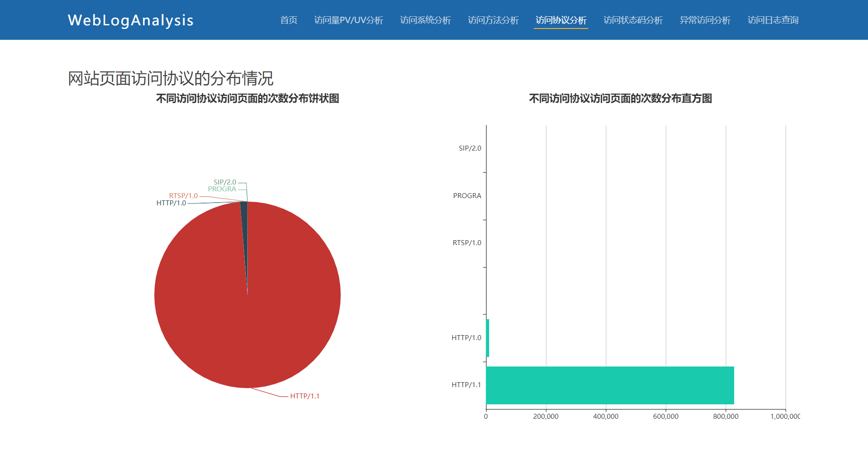Click the HTTP/1.0 pie label
This screenshot has width=868, height=450.
[x=171, y=203]
